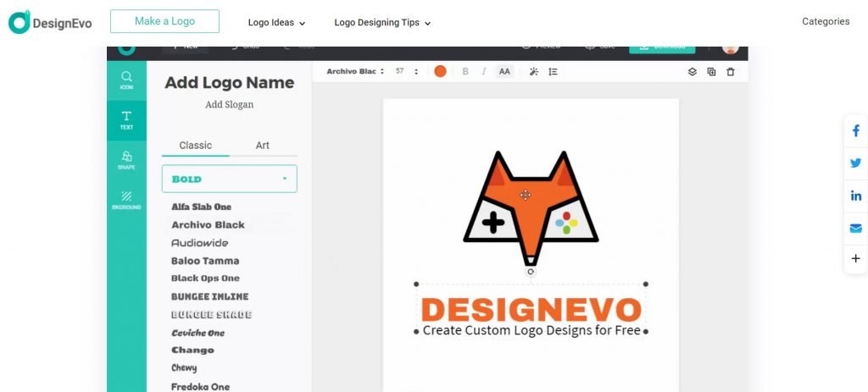Open text effects magic wand icon

click(x=533, y=72)
